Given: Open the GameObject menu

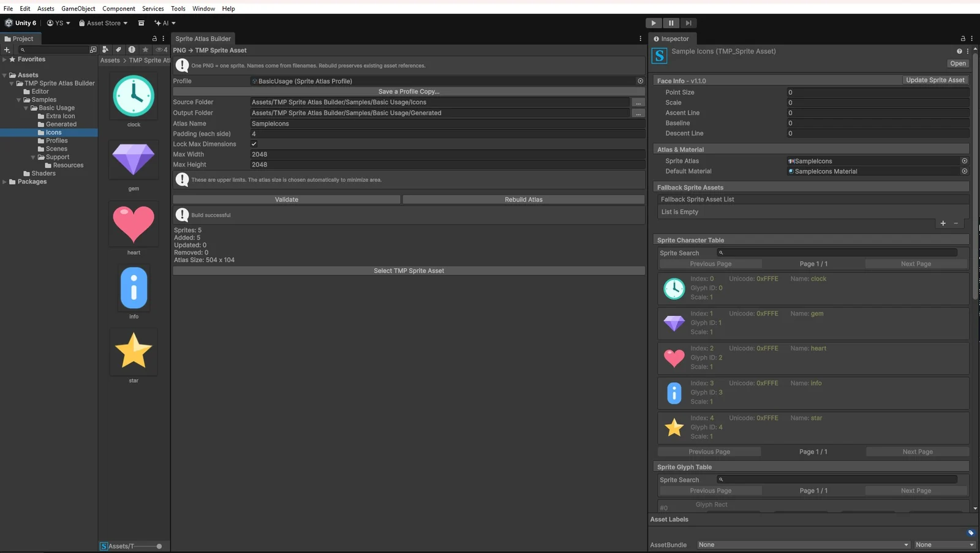Looking at the screenshot, I should point(78,9).
